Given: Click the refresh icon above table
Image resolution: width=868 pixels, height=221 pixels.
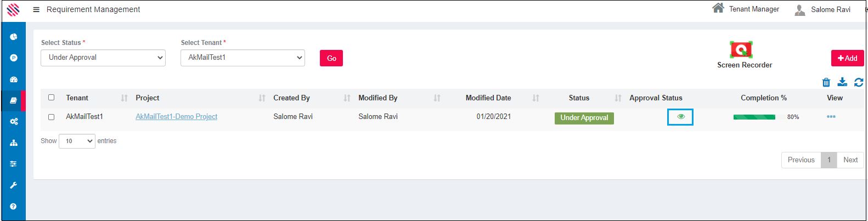Looking at the screenshot, I should point(859,82).
